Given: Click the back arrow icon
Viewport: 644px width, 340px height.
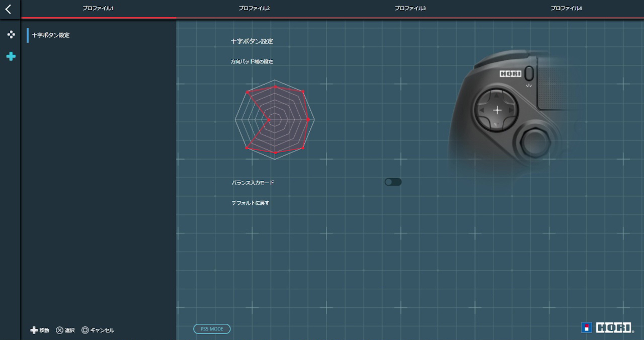Looking at the screenshot, I should (8, 9).
